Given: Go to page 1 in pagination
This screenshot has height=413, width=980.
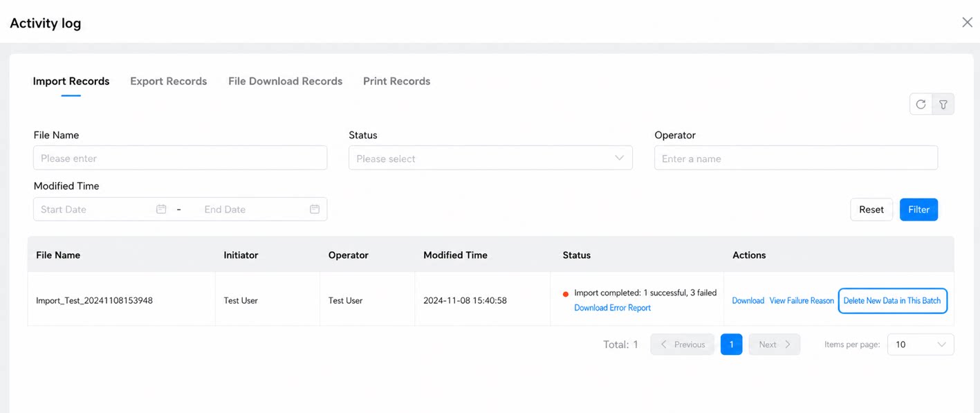Looking at the screenshot, I should 731,345.
